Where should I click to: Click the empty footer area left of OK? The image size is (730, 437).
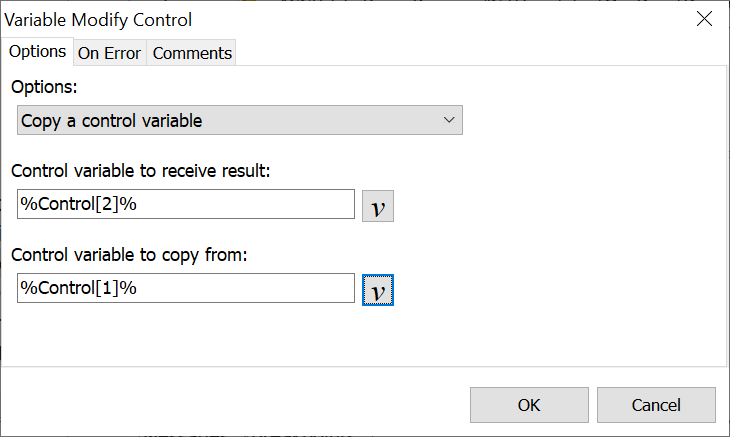tap(230, 405)
